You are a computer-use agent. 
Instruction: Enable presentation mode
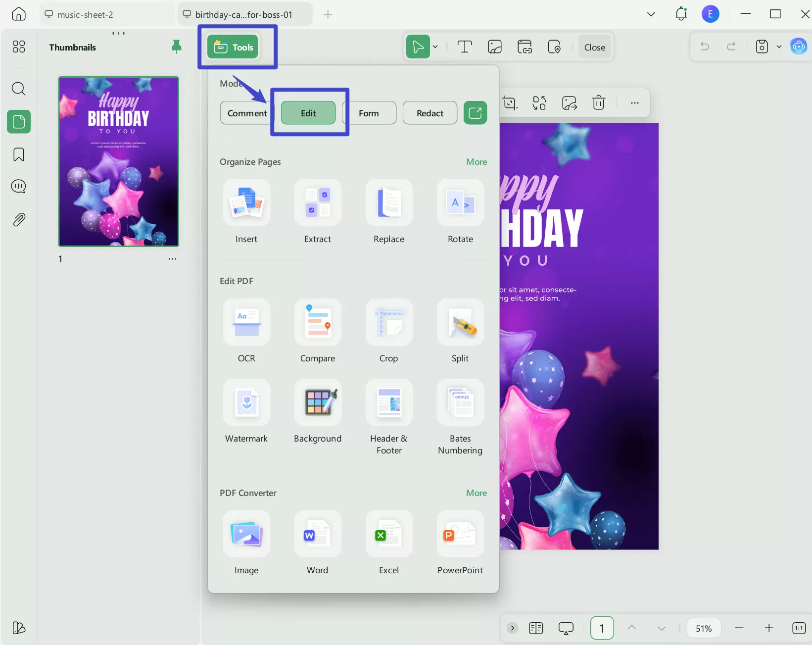(566, 628)
